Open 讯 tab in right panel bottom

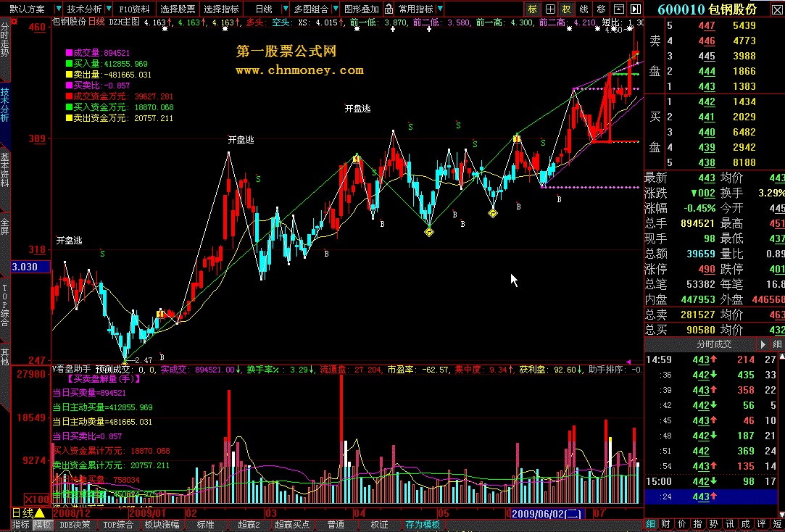click(x=729, y=524)
